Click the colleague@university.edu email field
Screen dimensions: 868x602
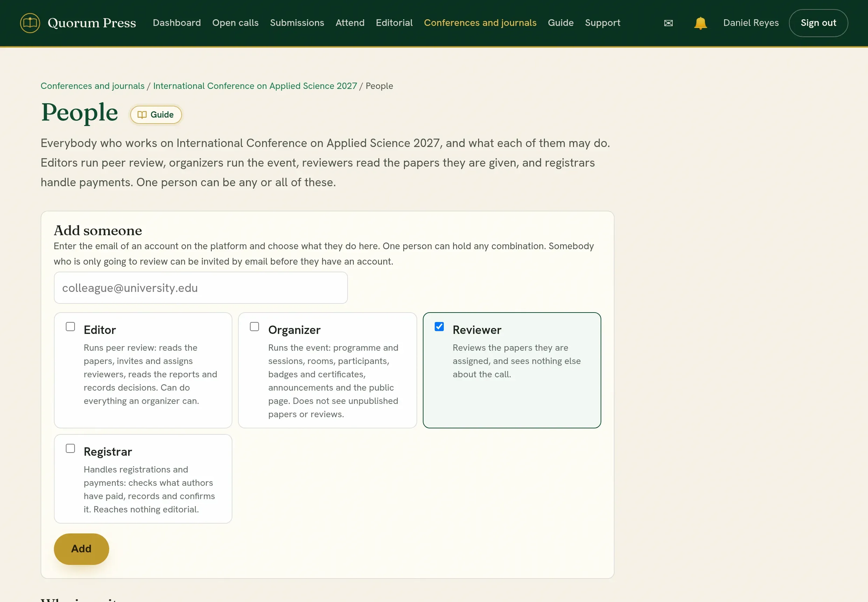click(201, 288)
